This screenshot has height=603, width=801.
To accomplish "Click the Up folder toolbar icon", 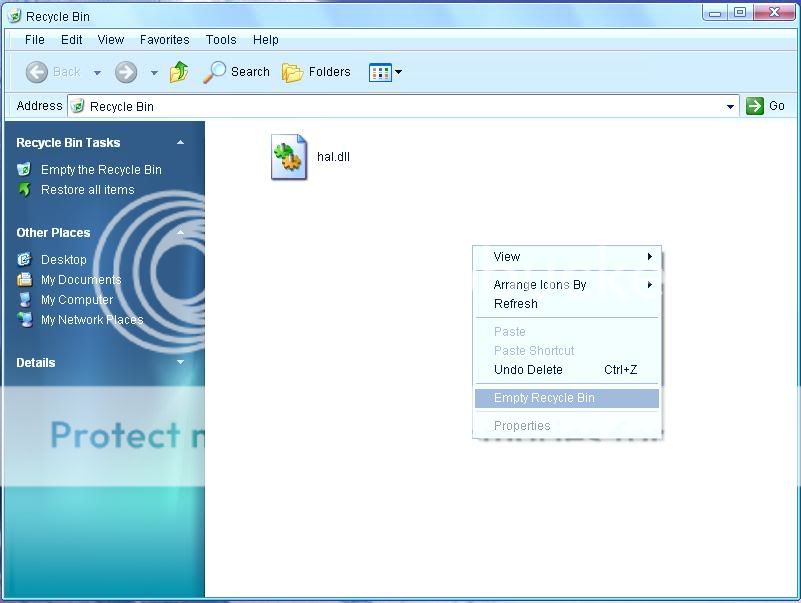I will (x=179, y=72).
